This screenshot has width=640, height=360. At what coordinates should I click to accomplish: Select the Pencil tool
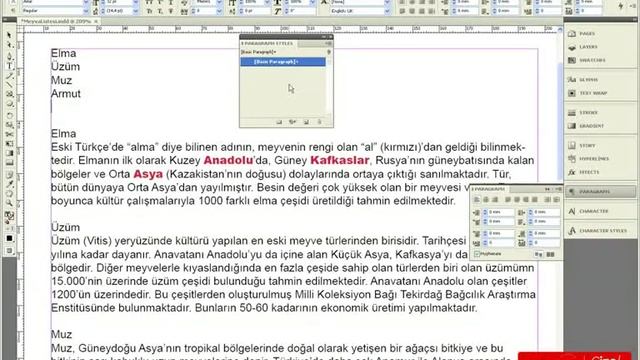tap(9, 76)
